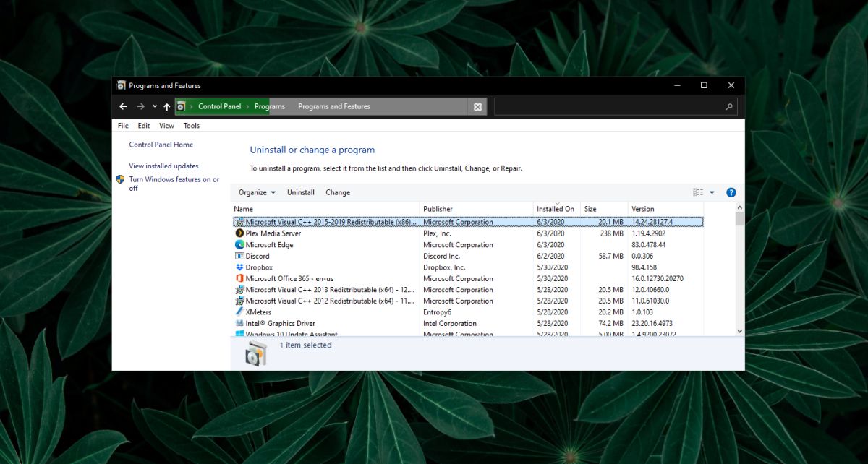Open Help via the blue question mark icon
868x464 pixels.
click(x=731, y=192)
